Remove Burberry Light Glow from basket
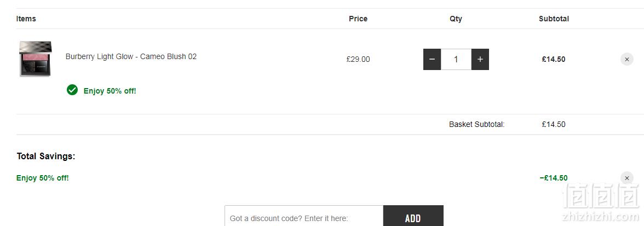This screenshot has width=644, height=226. [626, 60]
